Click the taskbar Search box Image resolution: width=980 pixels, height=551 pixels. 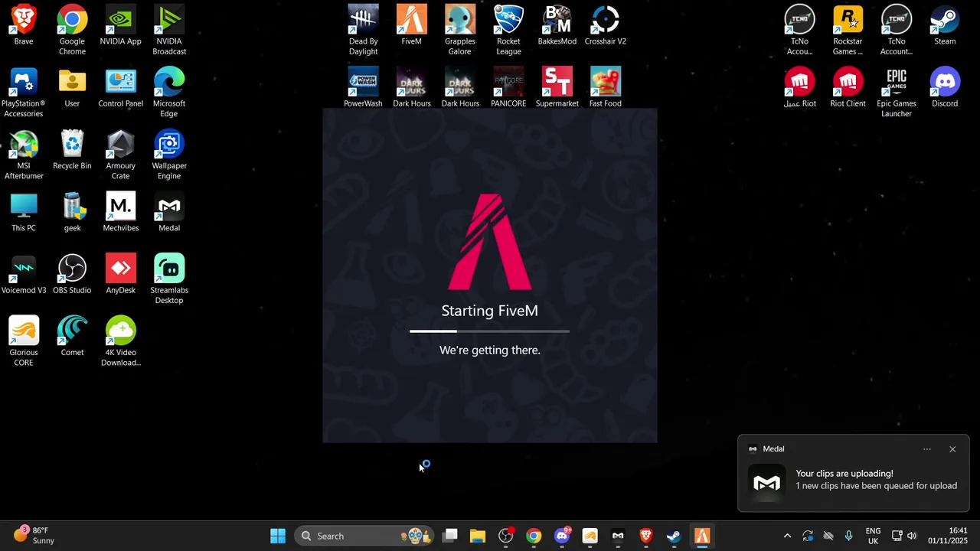click(364, 536)
